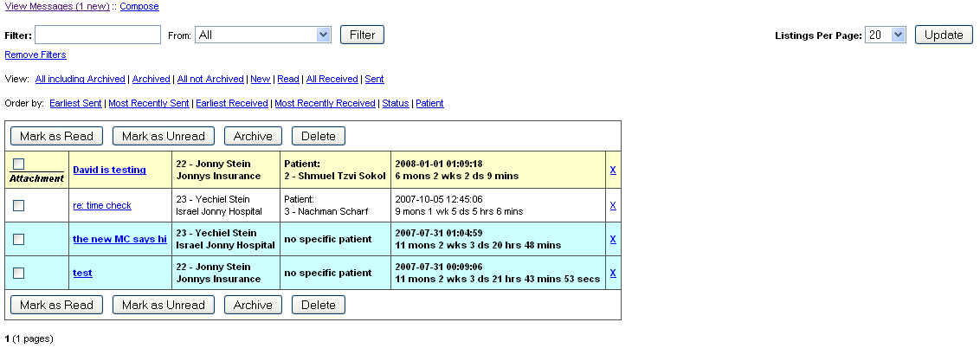Click the bottom Archive button
Viewport: 980px width, 348px height.
tap(253, 305)
